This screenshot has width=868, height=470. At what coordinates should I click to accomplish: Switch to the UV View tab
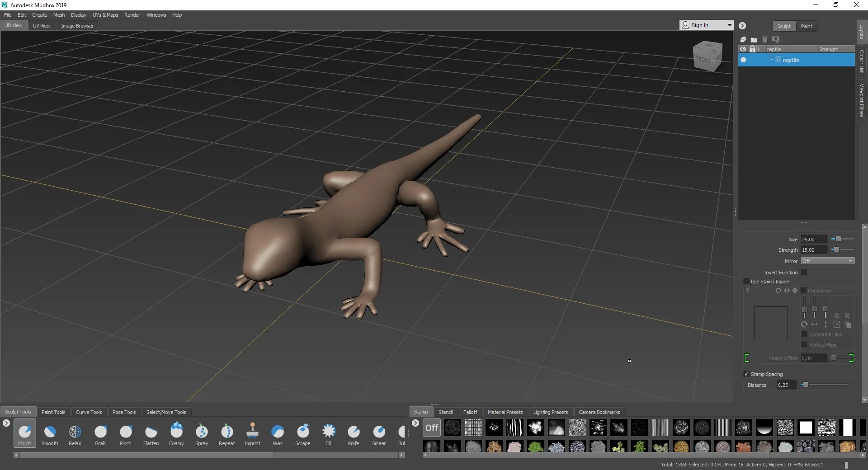42,26
